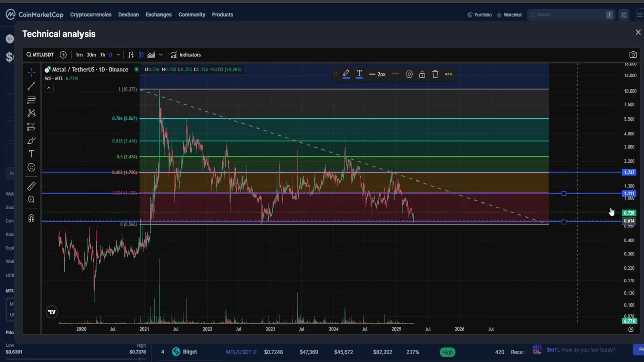Open drawing settings hexagon icon
This screenshot has width=644, height=362.
(x=409, y=74)
